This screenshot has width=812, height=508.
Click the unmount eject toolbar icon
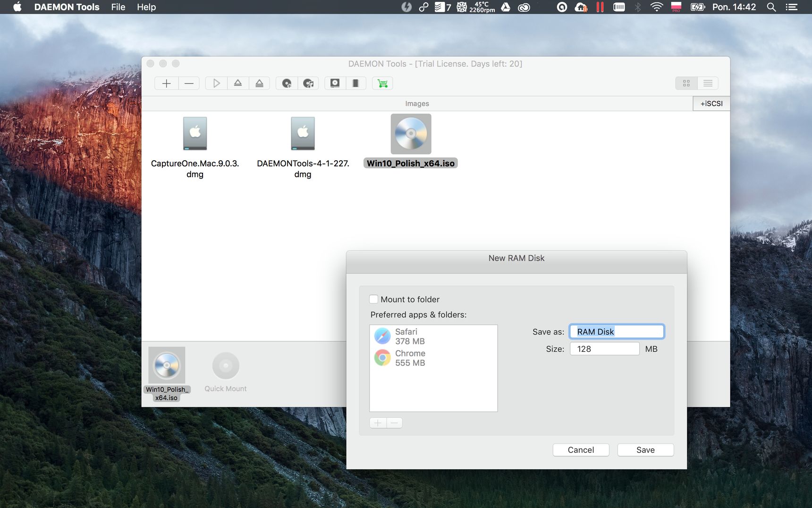click(238, 83)
